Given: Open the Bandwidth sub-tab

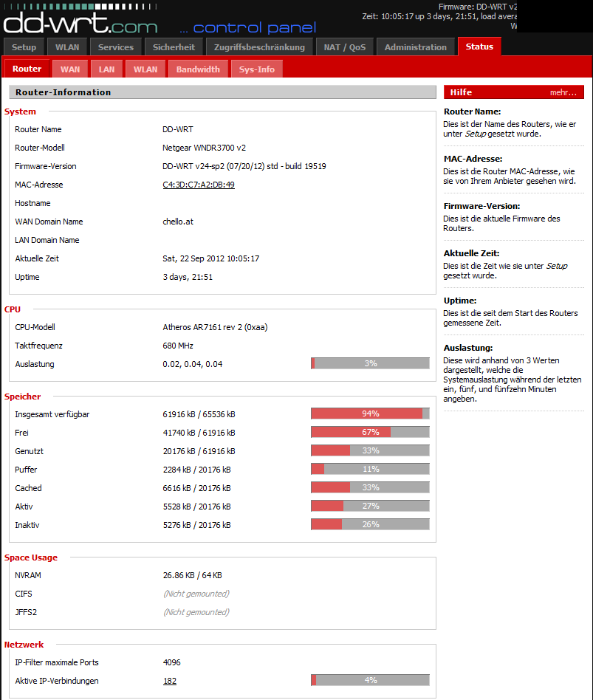Looking at the screenshot, I should pos(198,69).
